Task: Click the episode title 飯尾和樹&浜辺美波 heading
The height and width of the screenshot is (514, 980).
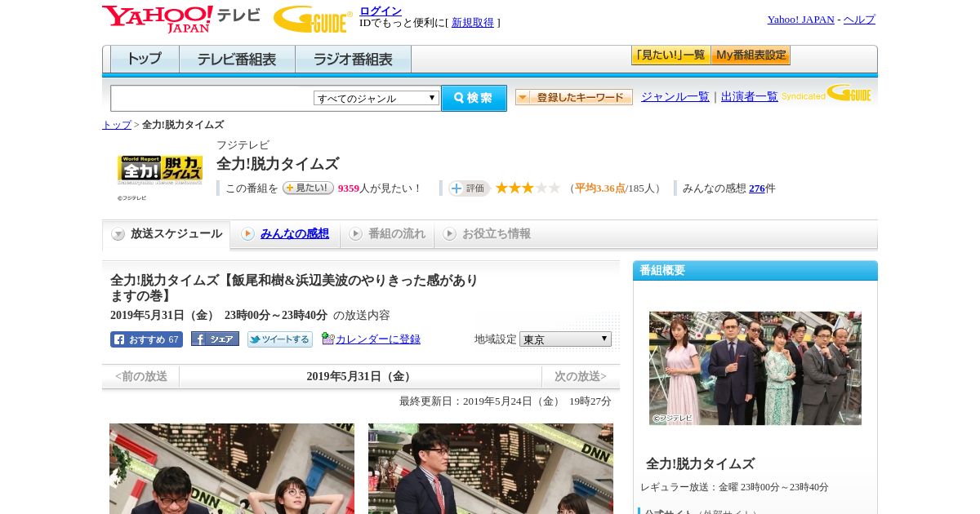Action: (294, 288)
